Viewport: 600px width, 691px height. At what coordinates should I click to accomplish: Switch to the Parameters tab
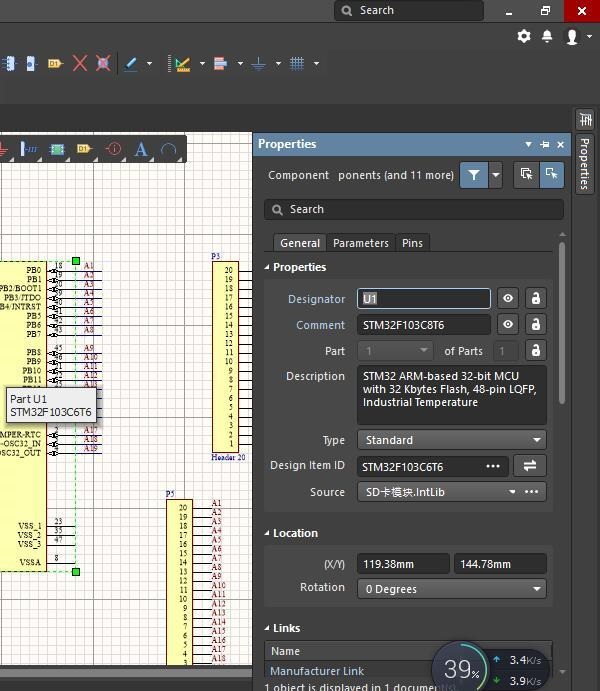click(x=360, y=243)
